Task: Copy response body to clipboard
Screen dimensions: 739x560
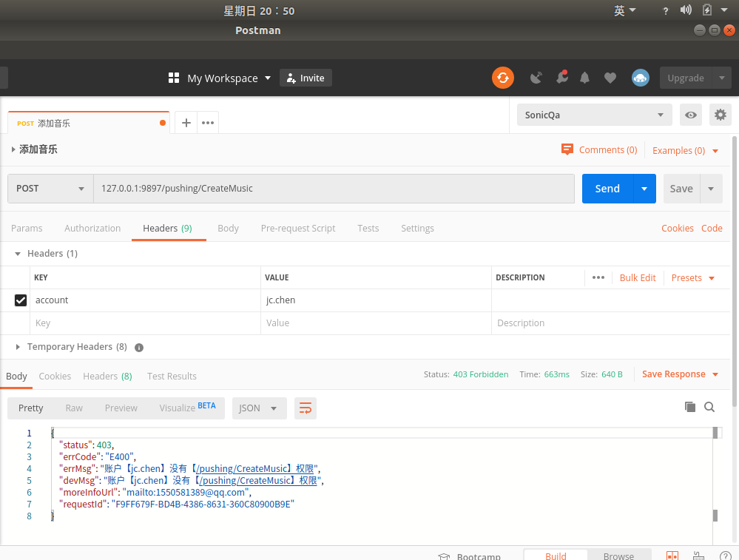Action: coord(690,407)
